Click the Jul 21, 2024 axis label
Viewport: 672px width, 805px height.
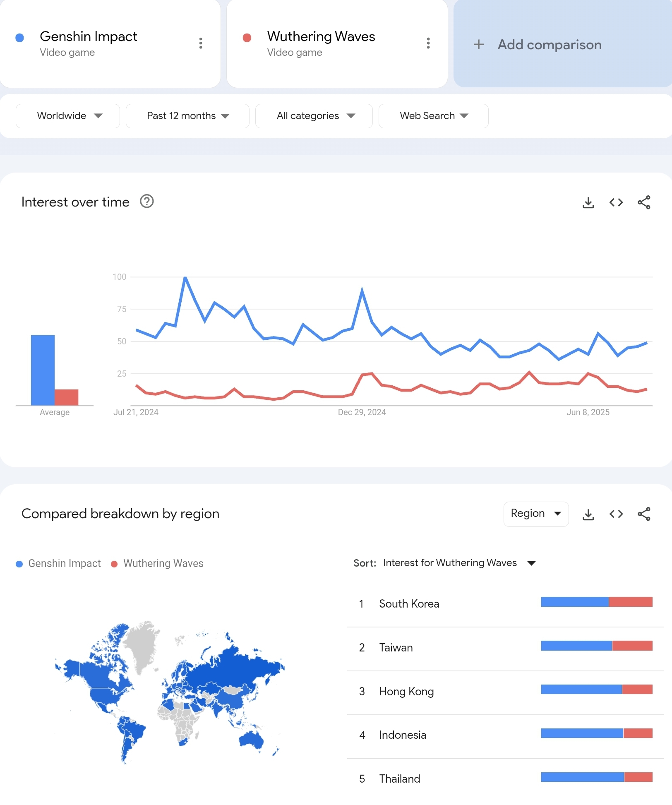point(136,412)
